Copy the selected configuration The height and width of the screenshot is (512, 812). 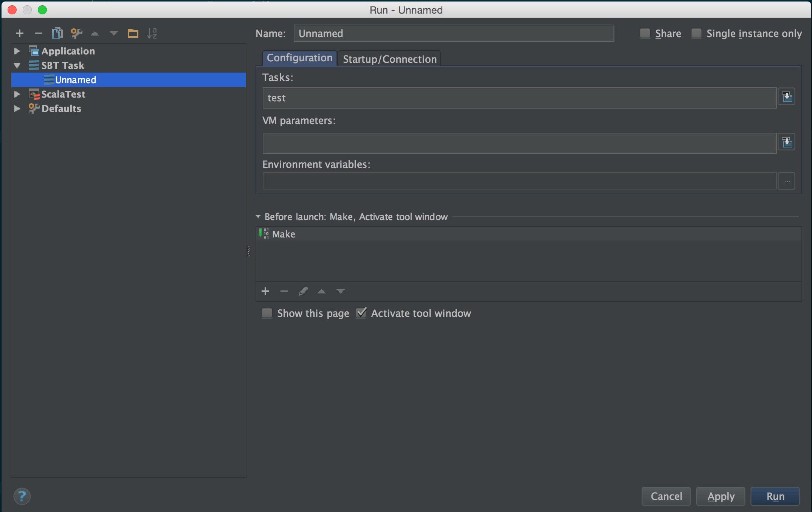coord(57,33)
